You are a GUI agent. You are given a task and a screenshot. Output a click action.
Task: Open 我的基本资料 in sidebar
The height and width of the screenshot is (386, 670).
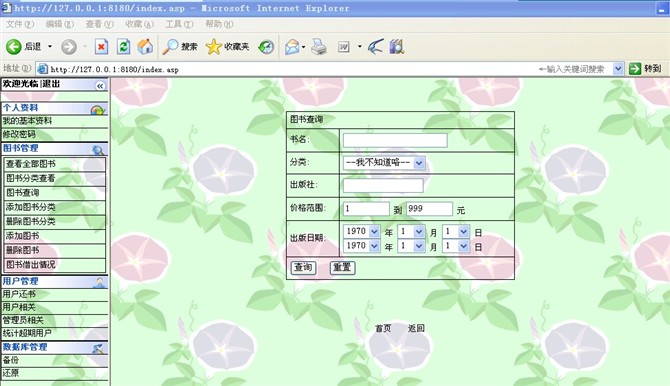point(27,121)
